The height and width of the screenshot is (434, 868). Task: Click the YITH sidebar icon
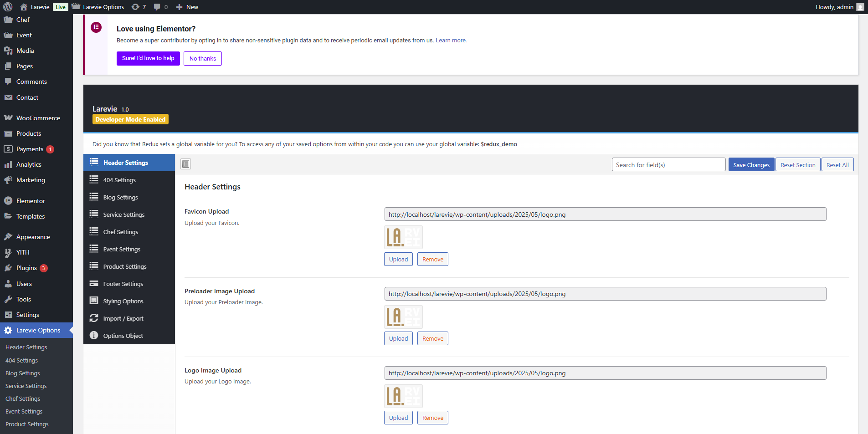click(8, 252)
